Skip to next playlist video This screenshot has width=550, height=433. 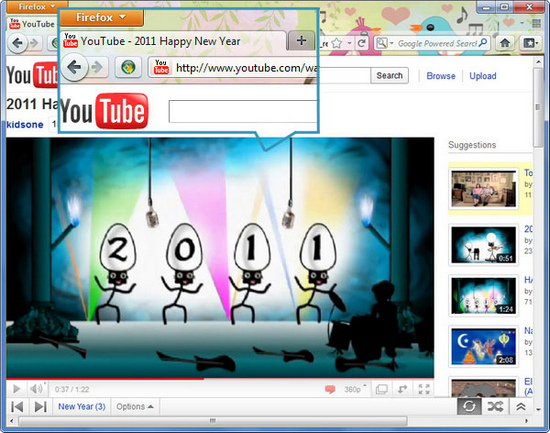[40, 407]
